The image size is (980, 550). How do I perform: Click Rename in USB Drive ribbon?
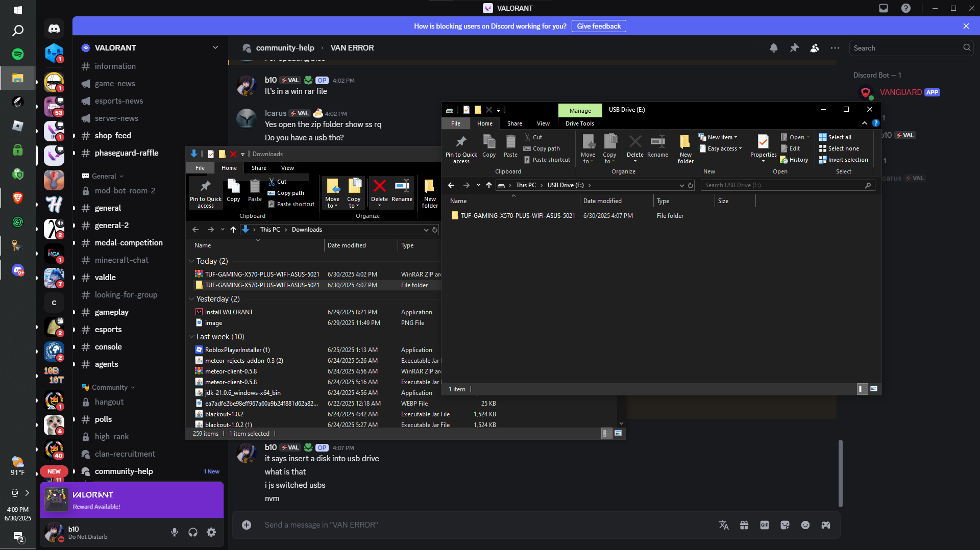tap(657, 146)
